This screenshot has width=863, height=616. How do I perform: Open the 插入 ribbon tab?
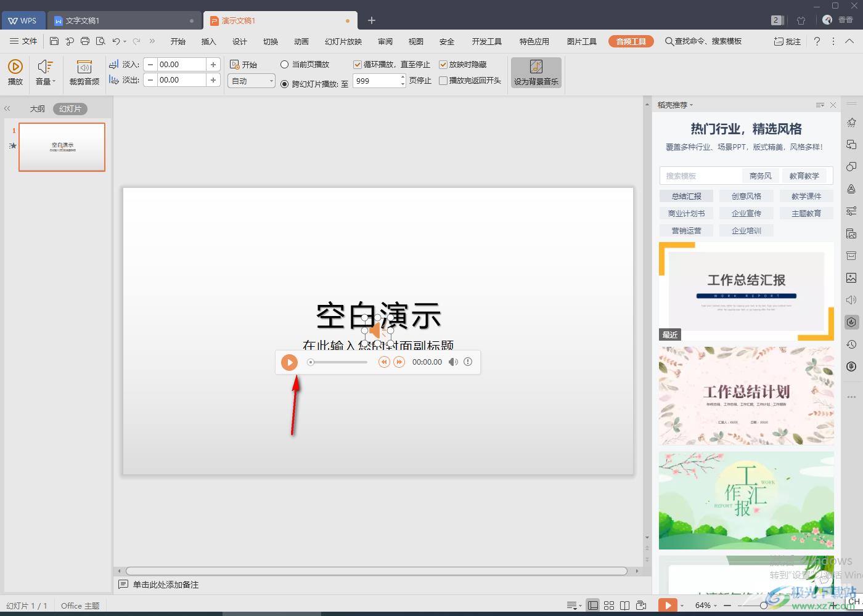tap(209, 41)
